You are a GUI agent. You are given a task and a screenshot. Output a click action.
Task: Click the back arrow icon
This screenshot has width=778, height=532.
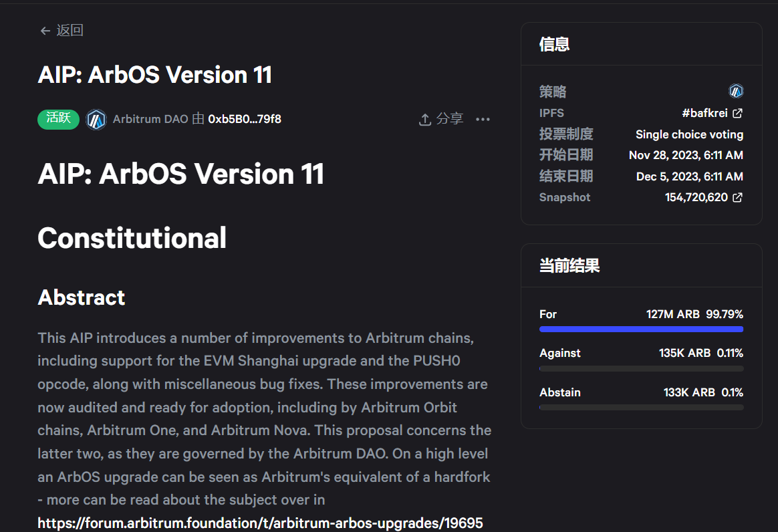click(x=45, y=31)
